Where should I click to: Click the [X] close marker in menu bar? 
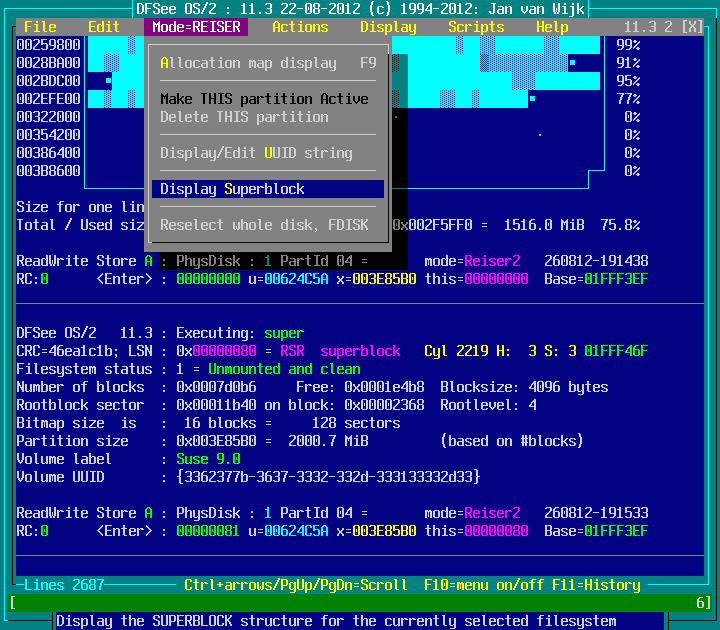692,27
